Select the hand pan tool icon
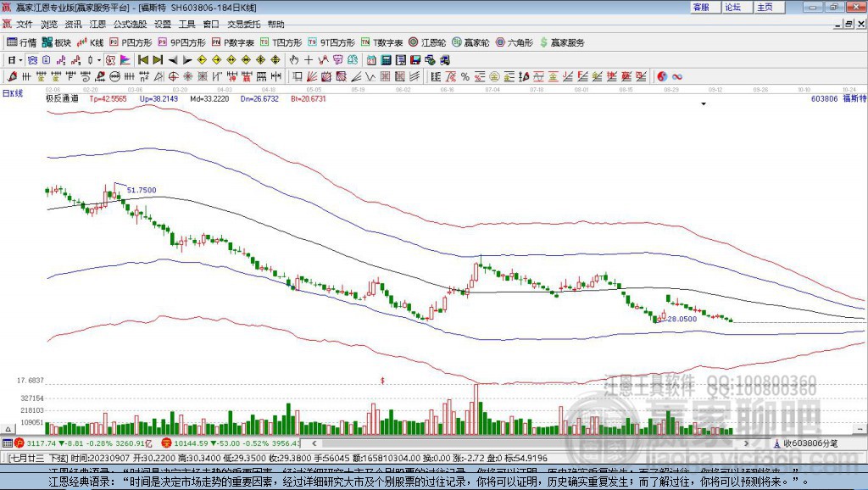Image resolution: width=868 pixels, height=490 pixels. point(294,60)
